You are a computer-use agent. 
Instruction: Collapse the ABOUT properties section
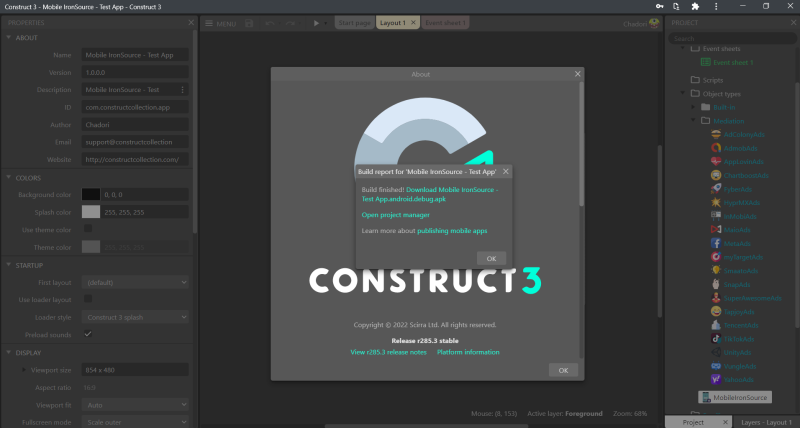coord(9,37)
